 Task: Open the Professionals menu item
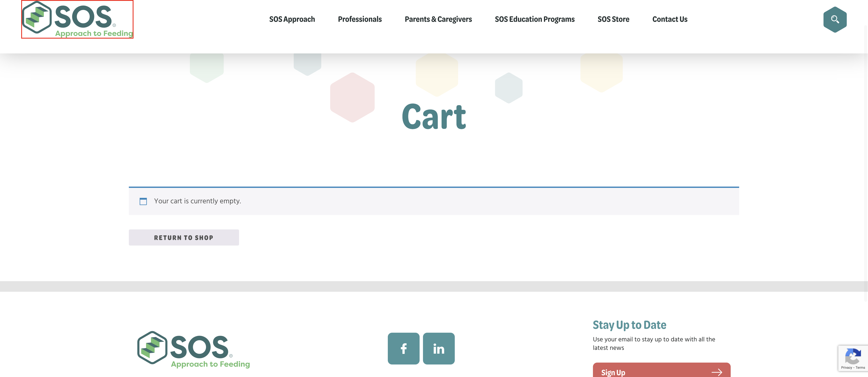tap(360, 19)
